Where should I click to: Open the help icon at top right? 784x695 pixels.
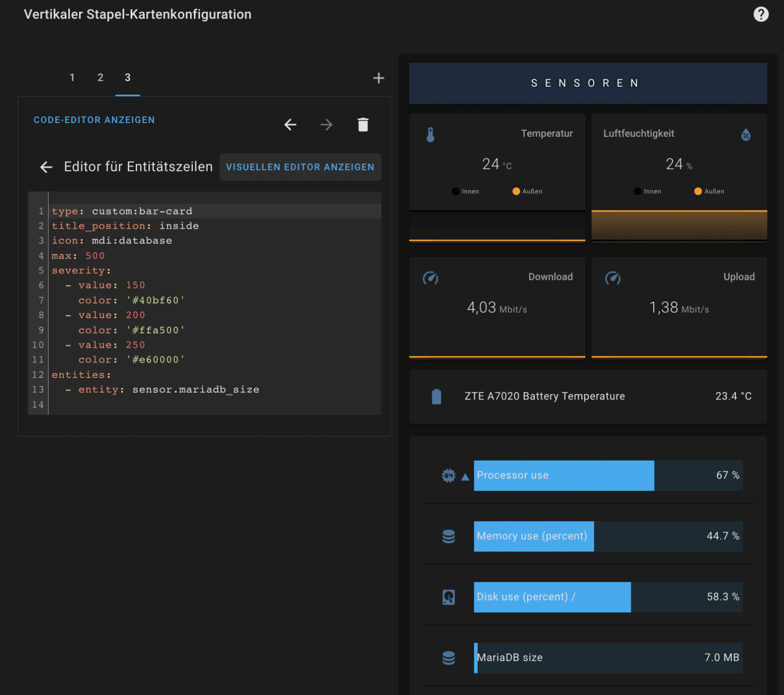761,14
